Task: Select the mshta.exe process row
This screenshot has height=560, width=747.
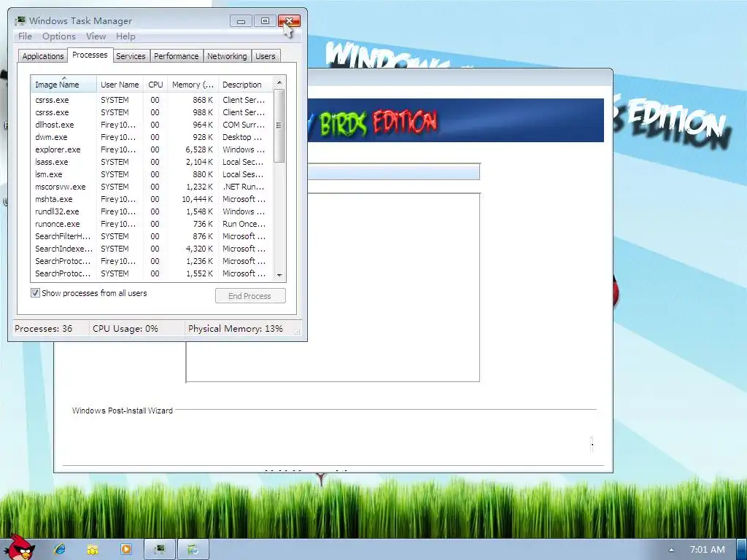Action: 152,199
